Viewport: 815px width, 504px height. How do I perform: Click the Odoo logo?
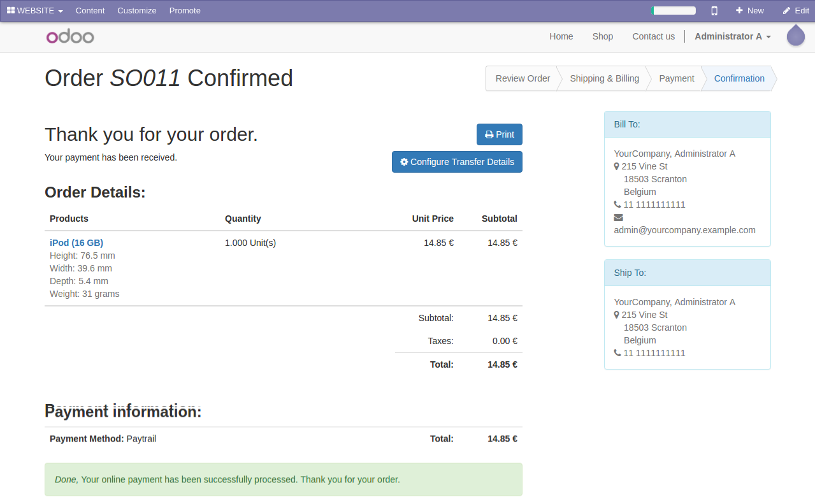pos(70,36)
